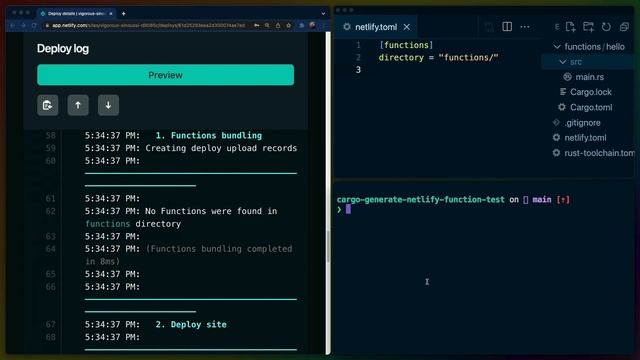Open the browser three-dot menu
This screenshot has height=360, width=640.
coord(323,25)
